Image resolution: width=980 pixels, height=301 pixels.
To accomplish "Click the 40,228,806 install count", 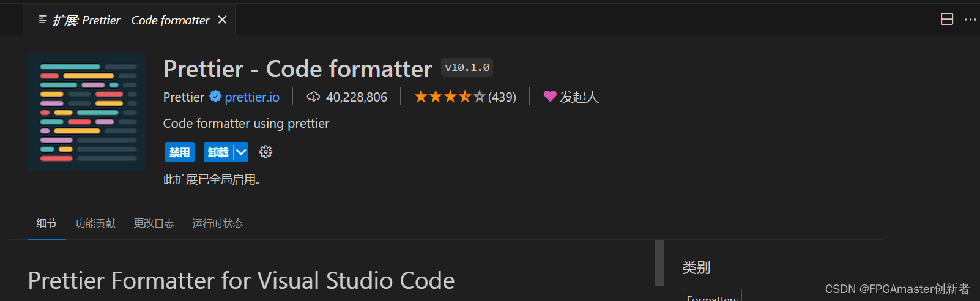I will 357,97.
